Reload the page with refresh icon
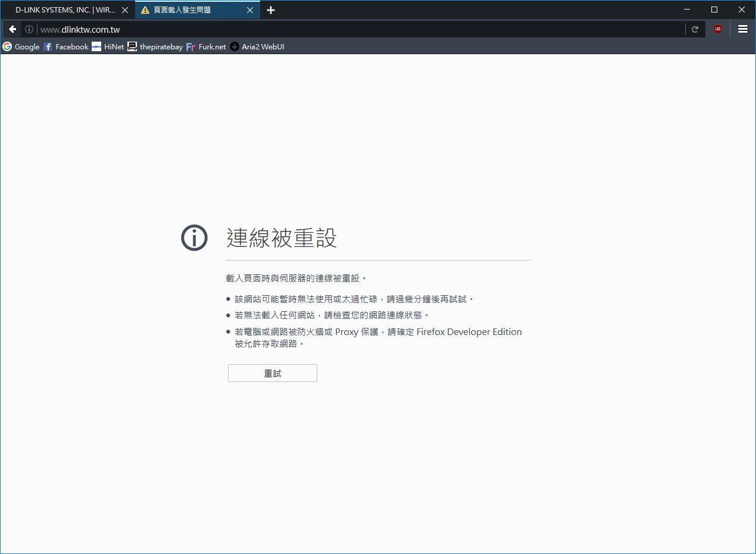The height and width of the screenshot is (554, 756). [695, 29]
